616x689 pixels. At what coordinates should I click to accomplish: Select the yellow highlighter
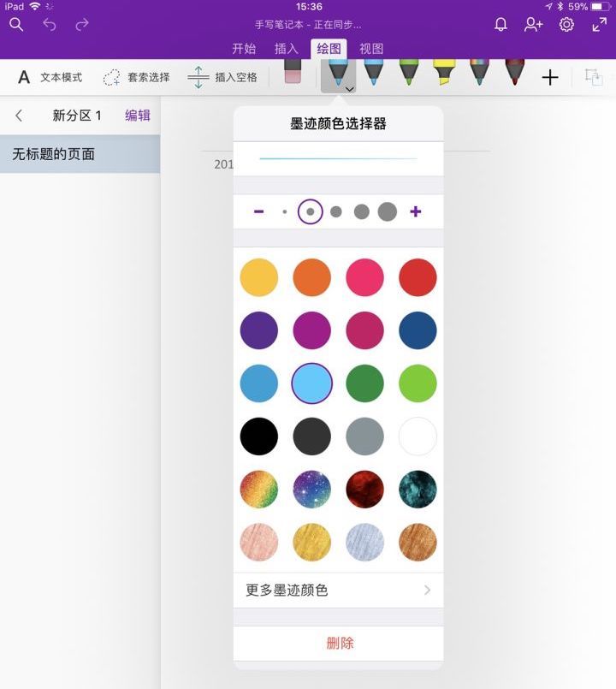pos(444,72)
